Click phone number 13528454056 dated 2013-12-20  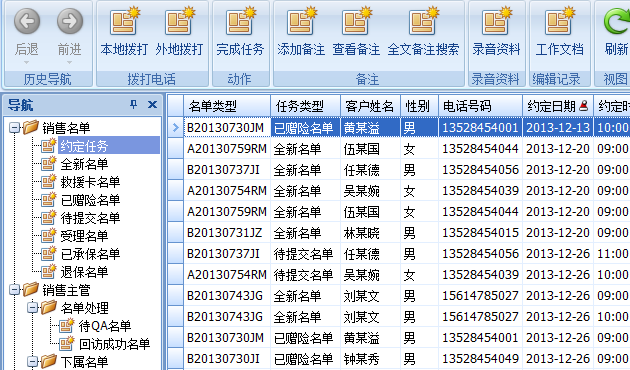pyautogui.click(x=480, y=170)
